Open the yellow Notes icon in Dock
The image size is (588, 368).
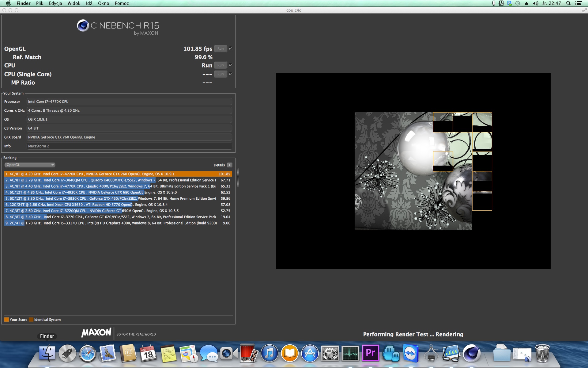[x=168, y=353]
